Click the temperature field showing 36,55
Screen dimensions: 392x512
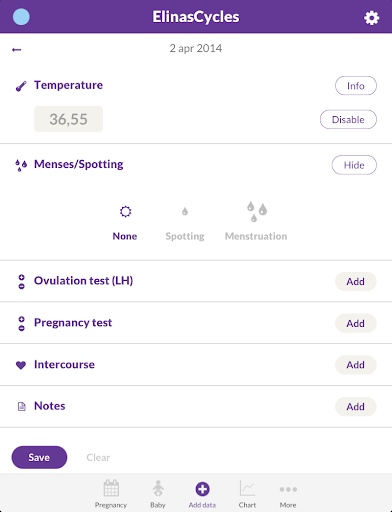coord(68,119)
